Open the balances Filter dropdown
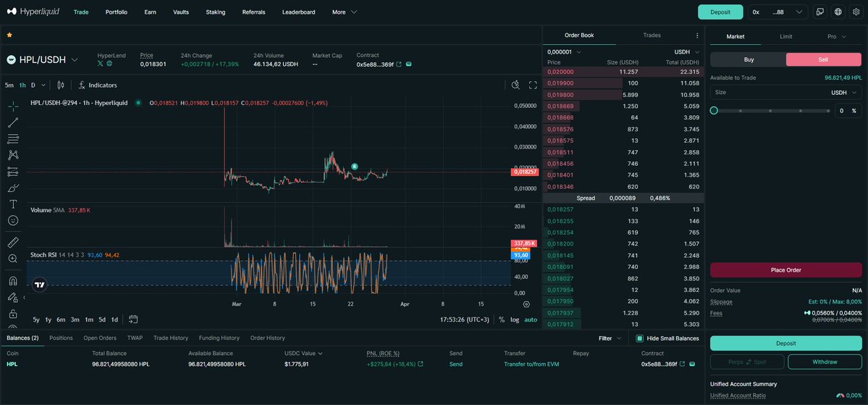The width and height of the screenshot is (868, 405). pyautogui.click(x=610, y=338)
